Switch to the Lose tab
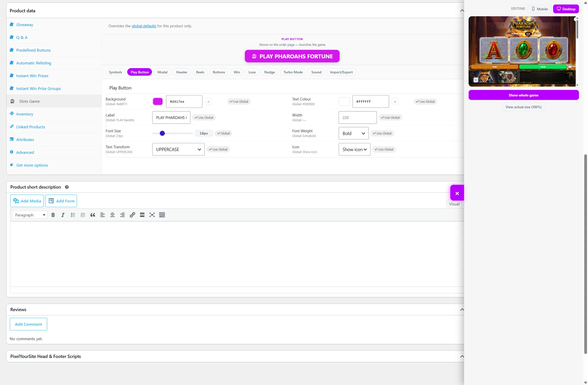 click(252, 72)
